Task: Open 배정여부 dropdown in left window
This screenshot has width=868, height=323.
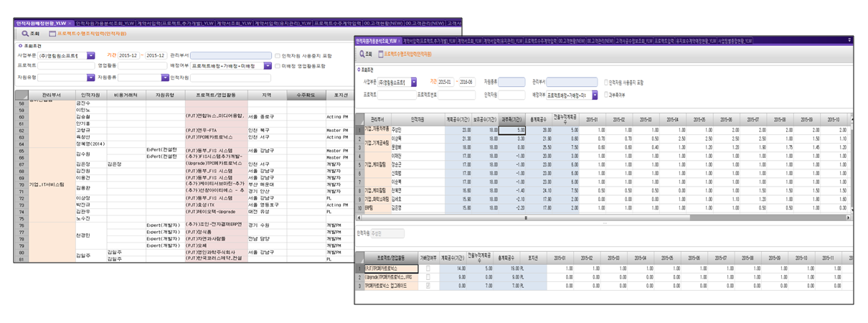Action: click(x=268, y=65)
